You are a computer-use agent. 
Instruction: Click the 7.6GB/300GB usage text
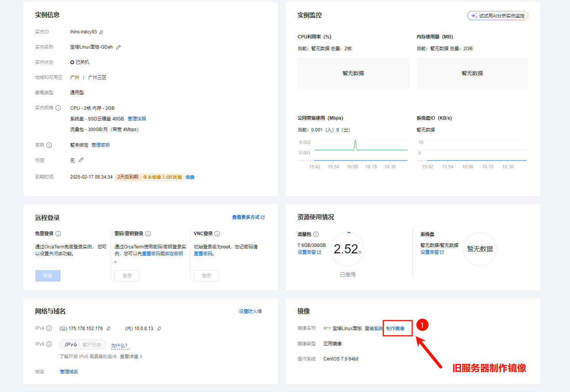coord(312,245)
